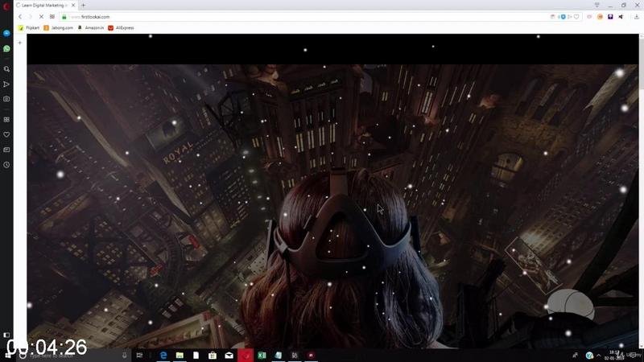Click the page vertical scrollbar
Screen dimensions: 644x362
click(641, 191)
